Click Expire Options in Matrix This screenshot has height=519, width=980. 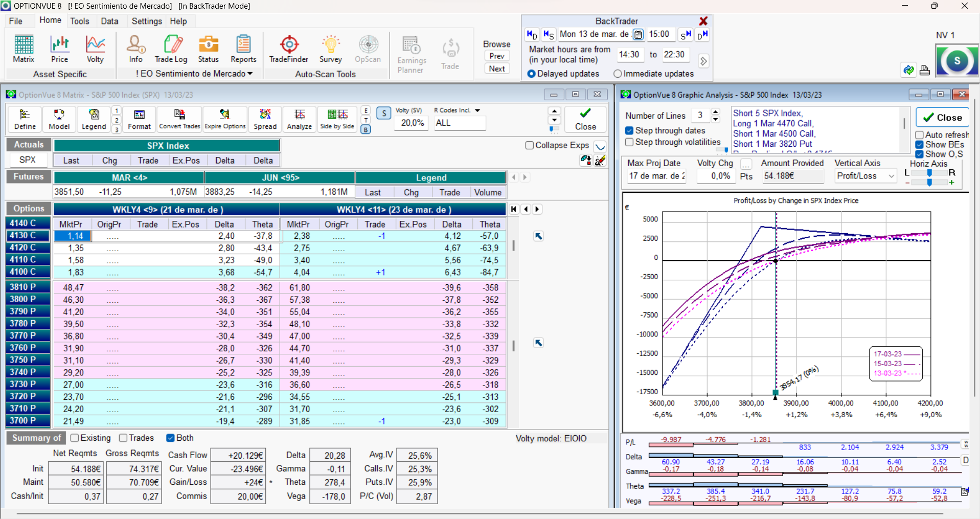(x=225, y=120)
